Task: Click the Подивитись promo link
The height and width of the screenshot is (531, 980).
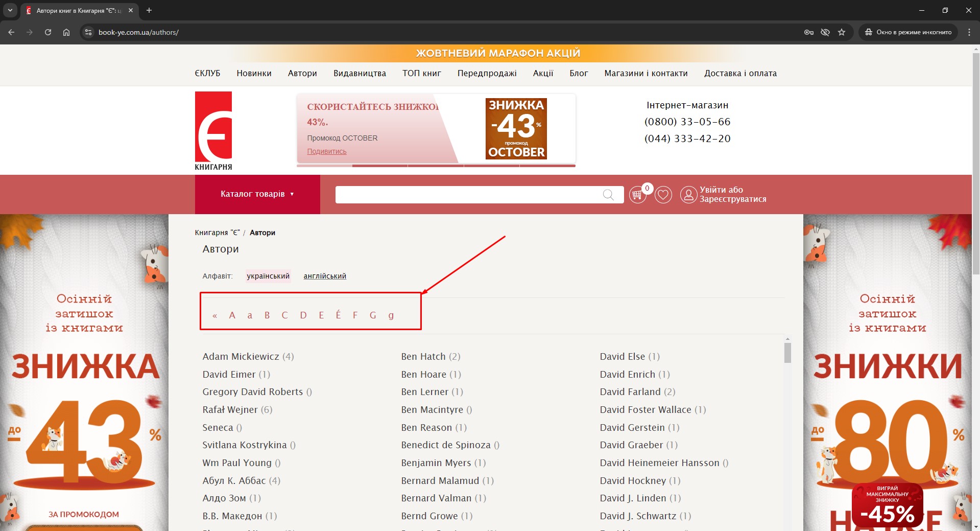Action: (327, 151)
